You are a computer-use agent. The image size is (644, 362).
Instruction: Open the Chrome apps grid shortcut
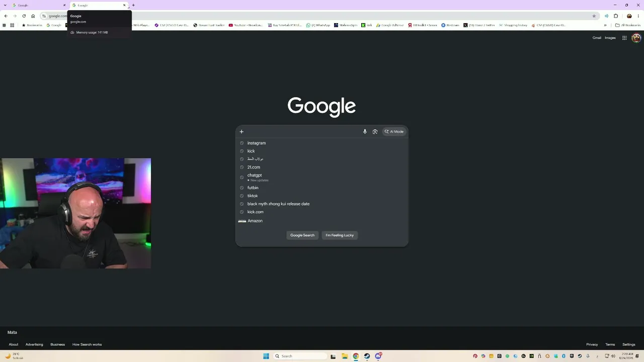[x=12, y=25]
